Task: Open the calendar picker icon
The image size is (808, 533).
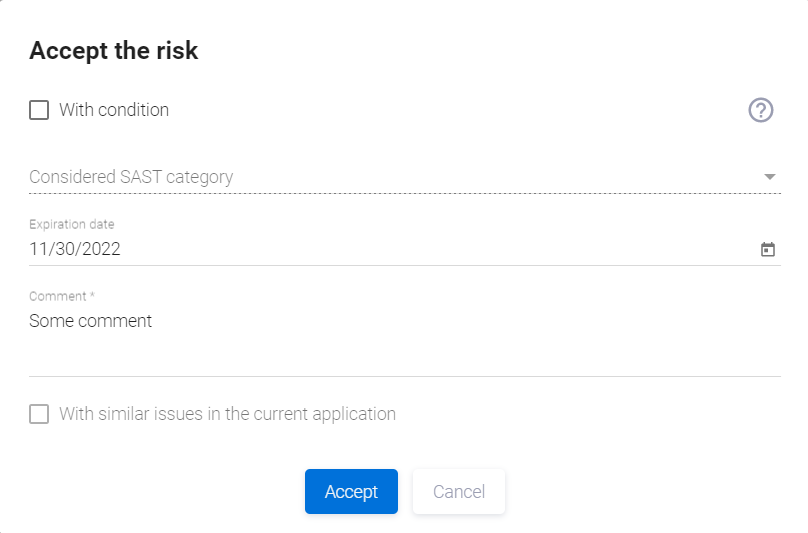Action: pos(768,250)
